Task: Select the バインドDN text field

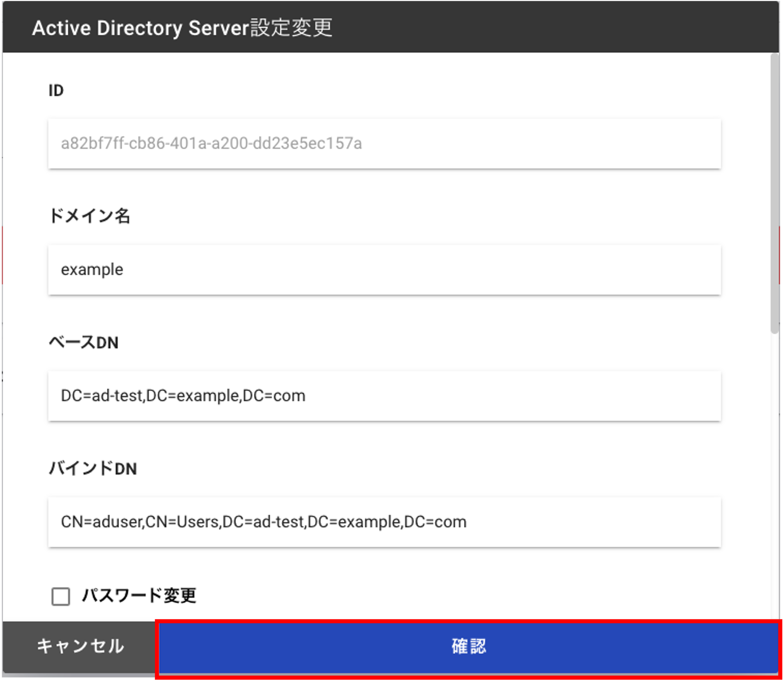Action: [x=385, y=522]
